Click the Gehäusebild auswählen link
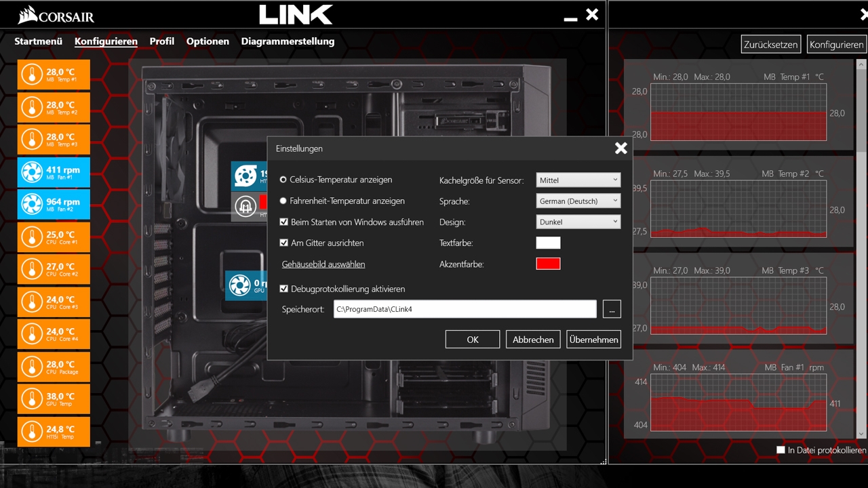Image resolution: width=868 pixels, height=488 pixels. 323,264
